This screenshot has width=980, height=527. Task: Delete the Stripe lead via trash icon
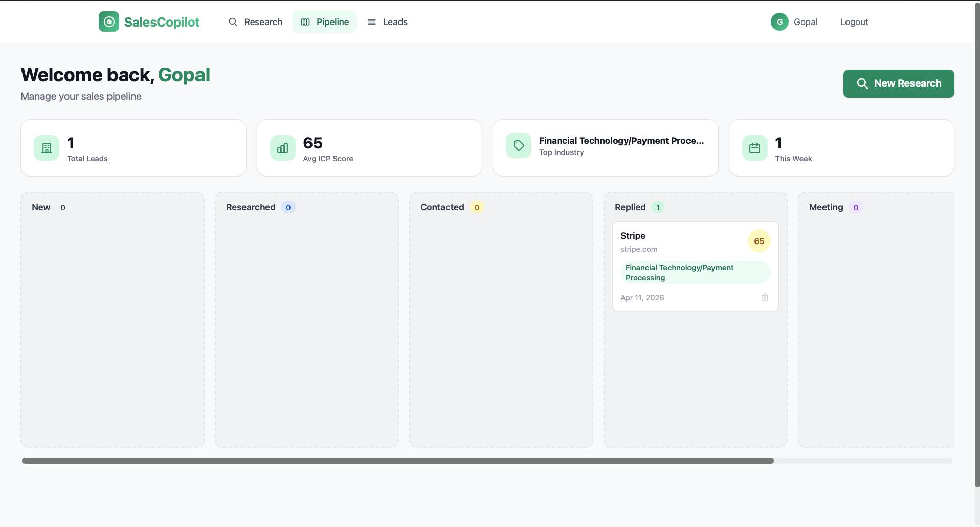pos(765,297)
